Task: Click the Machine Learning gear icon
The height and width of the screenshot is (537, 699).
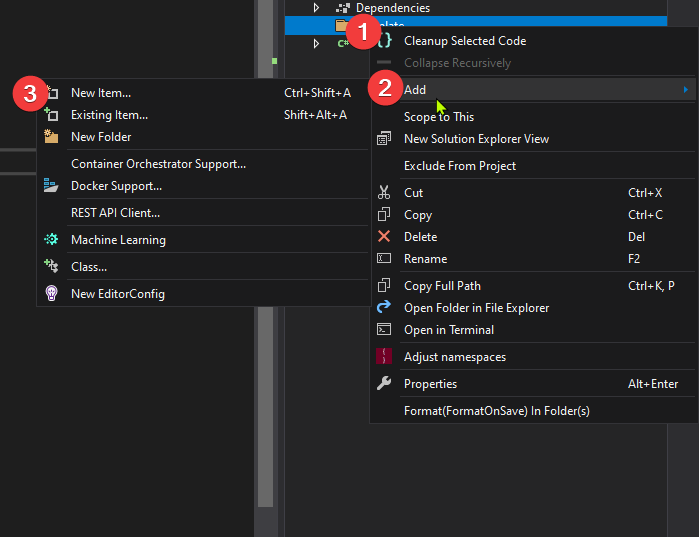Action: [52, 240]
